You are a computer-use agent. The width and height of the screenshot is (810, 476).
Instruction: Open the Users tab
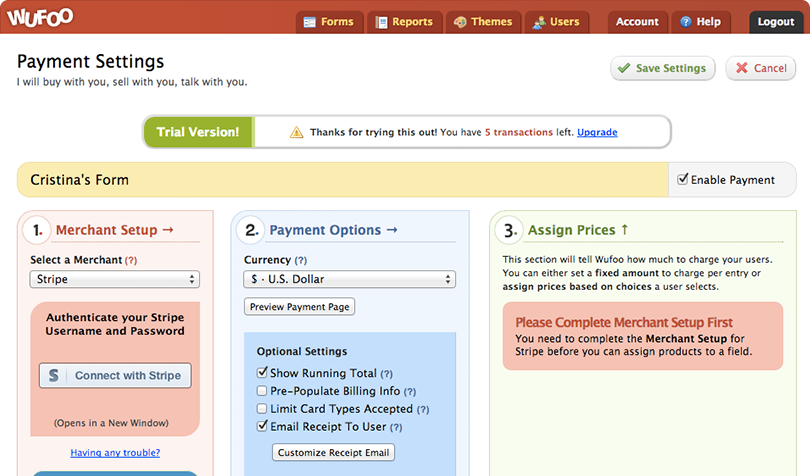(557, 22)
